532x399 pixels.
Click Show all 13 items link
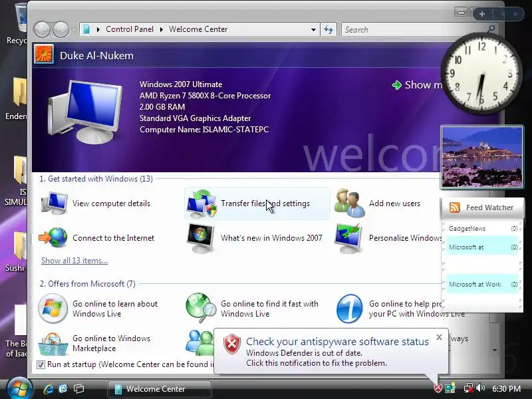point(74,261)
